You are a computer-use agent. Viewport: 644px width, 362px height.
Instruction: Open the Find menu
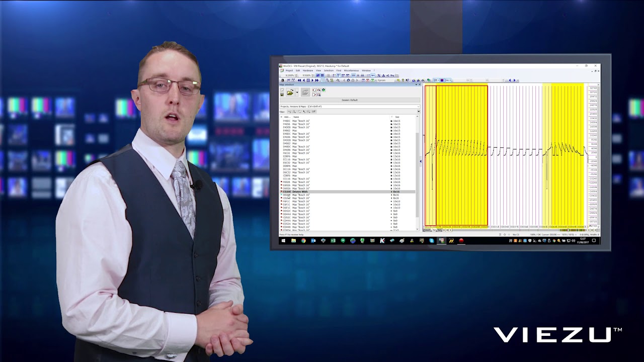tap(339, 70)
